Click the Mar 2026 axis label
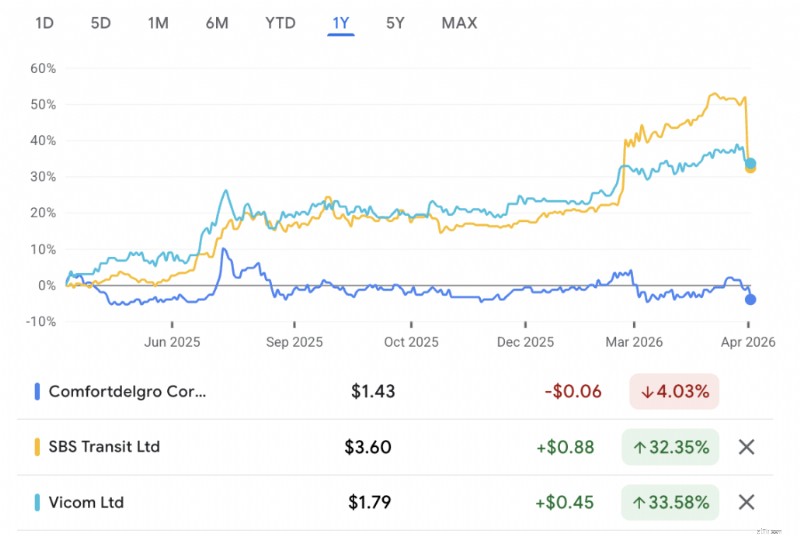The width and height of the screenshot is (800, 536). point(634,342)
